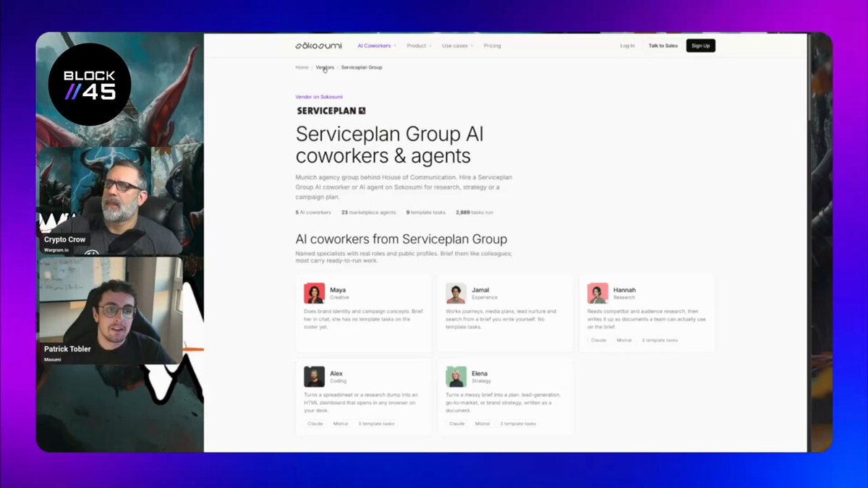Open the Hannah coworker name

tap(624, 290)
